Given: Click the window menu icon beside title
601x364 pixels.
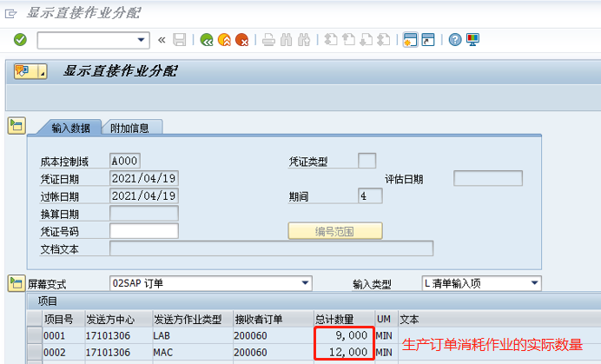Looking at the screenshot, I should (10, 14).
